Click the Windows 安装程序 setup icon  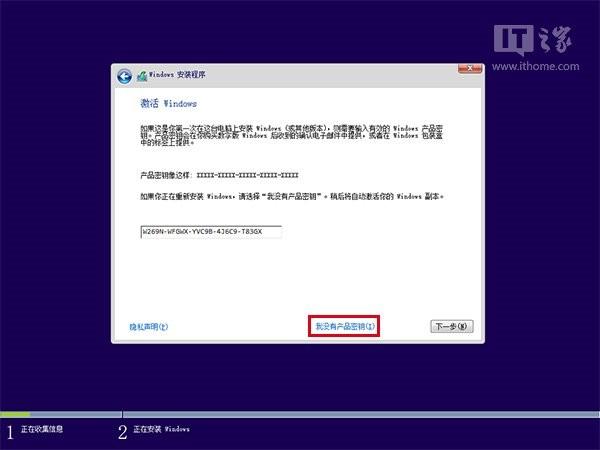(x=141, y=76)
